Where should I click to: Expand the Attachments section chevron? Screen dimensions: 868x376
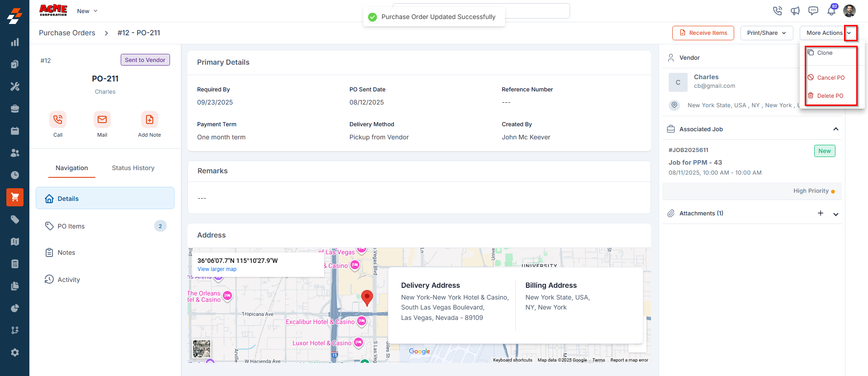836,214
